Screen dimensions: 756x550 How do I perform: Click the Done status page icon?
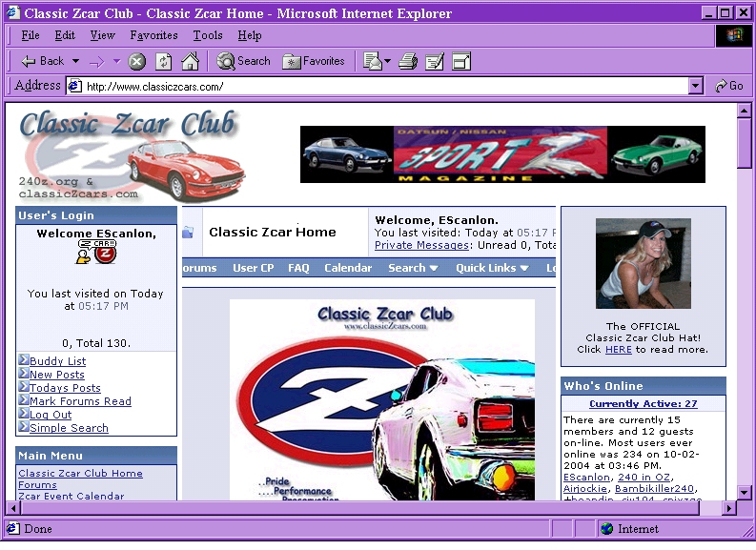pyautogui.click(x=13, y=528)
